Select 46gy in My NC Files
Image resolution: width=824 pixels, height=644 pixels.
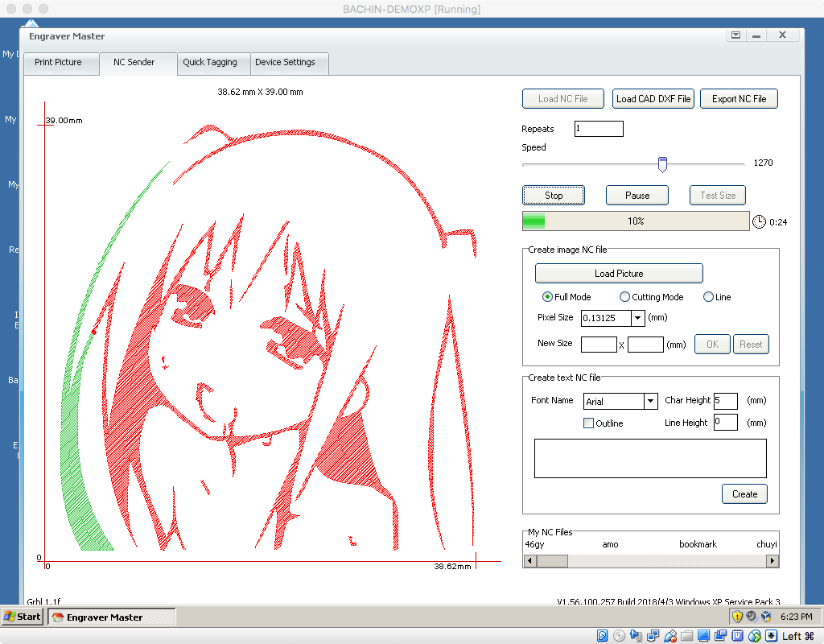pos(534,544)
